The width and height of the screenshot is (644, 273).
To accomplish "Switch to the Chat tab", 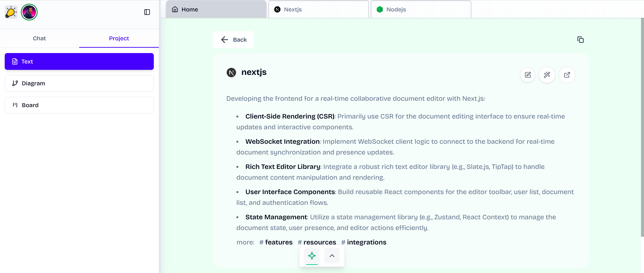I will [x=39, y=38].
